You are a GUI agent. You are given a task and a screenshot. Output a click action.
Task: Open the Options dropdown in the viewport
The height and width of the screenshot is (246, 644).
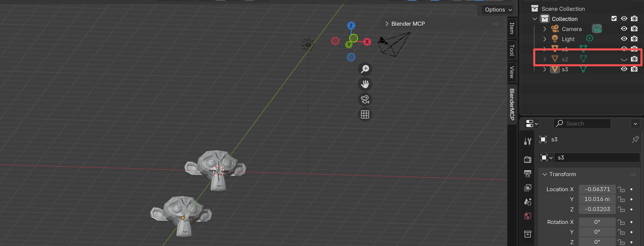point(497,10)
